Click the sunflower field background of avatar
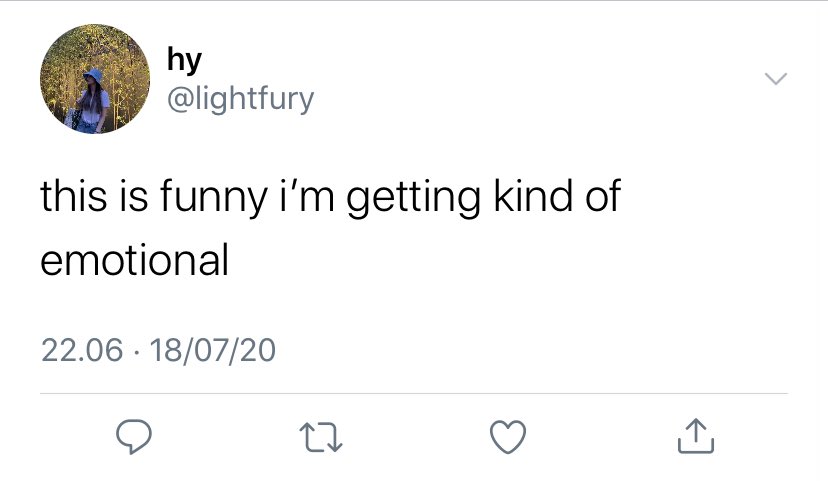828x481 pixels. [125, 63]
